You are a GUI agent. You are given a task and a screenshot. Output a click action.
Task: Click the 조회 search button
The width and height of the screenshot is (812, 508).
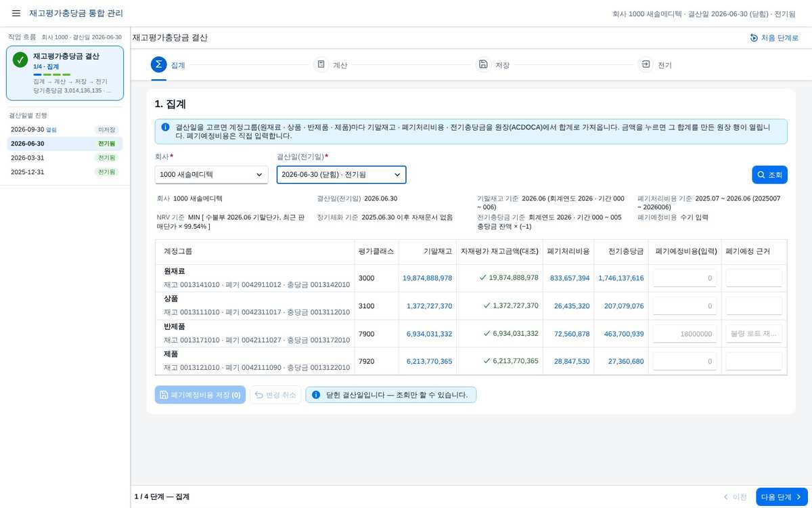pyautogui.click(x=769, y=175)
